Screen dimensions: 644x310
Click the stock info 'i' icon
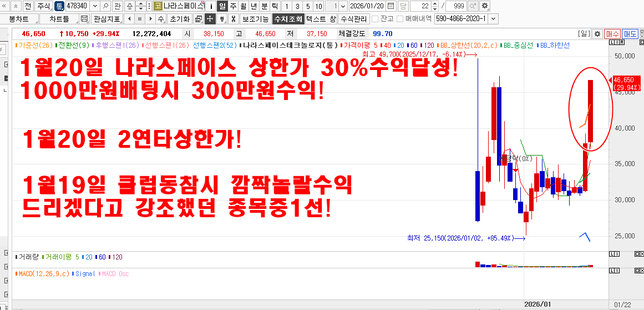pos(211,6)
